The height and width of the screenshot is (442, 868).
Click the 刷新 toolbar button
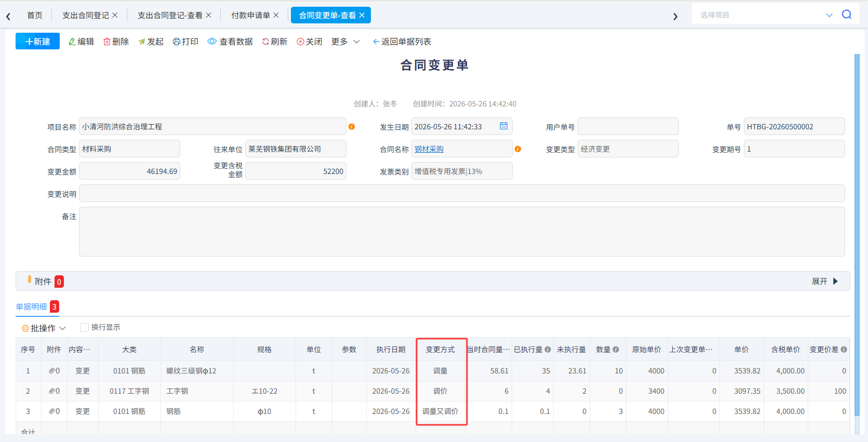point(275,42)
